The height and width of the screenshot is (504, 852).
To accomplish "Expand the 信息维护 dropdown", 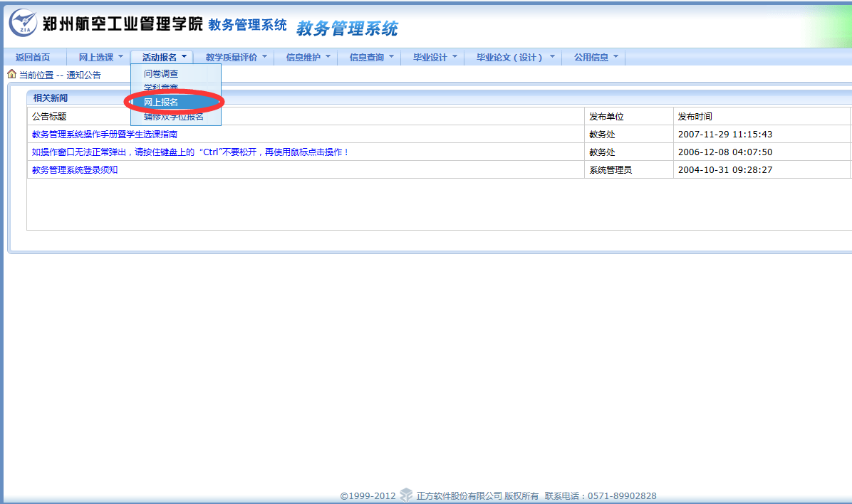I will (x=308, y=58).
